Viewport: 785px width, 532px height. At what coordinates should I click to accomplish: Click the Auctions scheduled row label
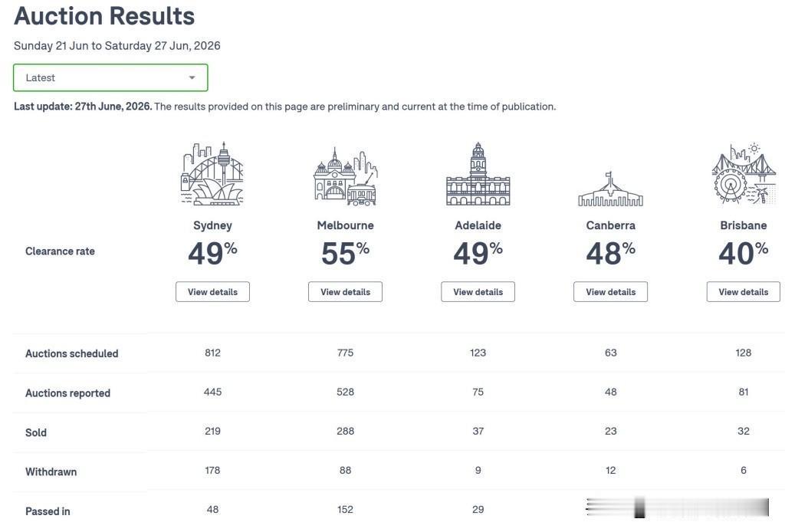pos(72,354)
